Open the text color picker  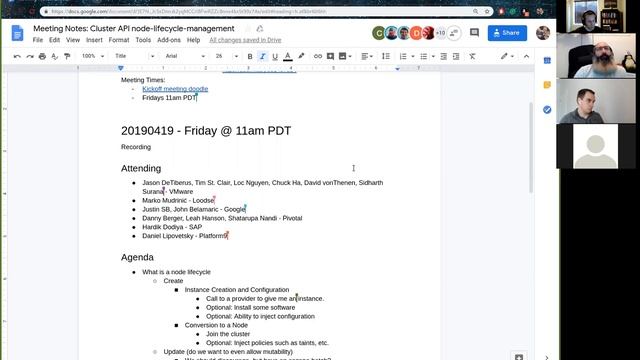point(288,56)
